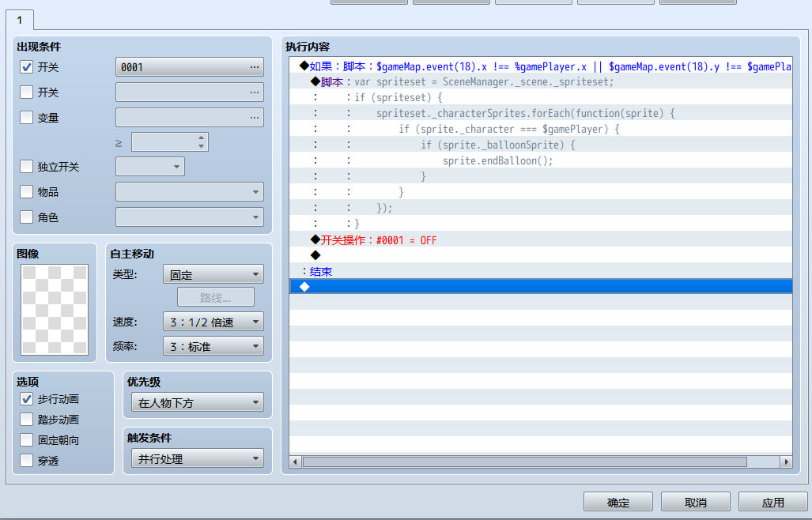Open the 触发条件 并行处理 dropdown
The width and height of the screenshot is (812, 520).
tap(198, 458)
